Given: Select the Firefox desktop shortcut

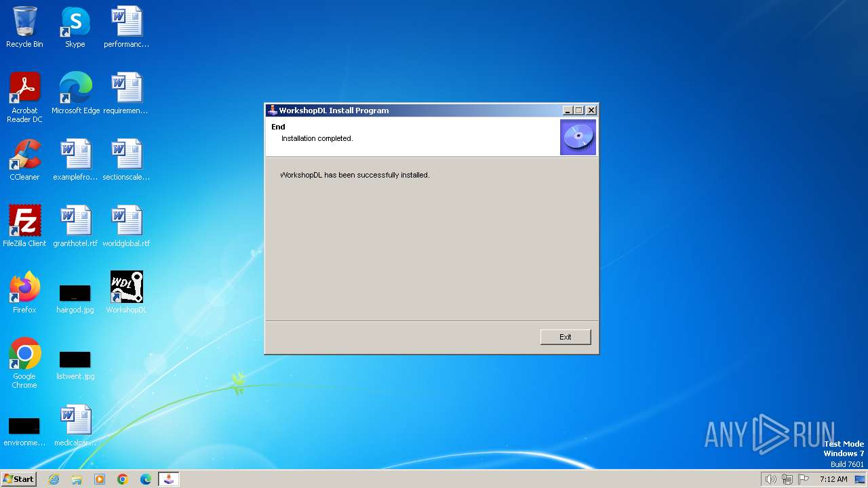Looking at the screenshot, I should (x=24, y=293).
